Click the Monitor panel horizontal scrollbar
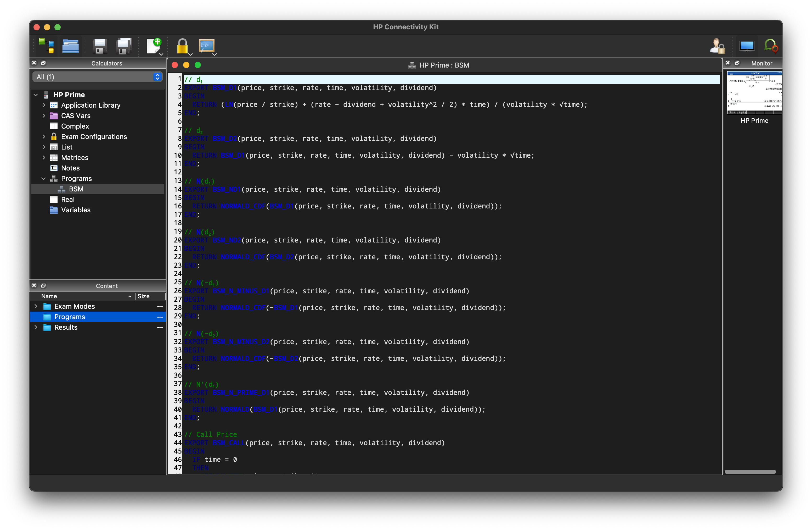This screenshot has width=812, height=530. pyautogui.click(x=750, y=472)
